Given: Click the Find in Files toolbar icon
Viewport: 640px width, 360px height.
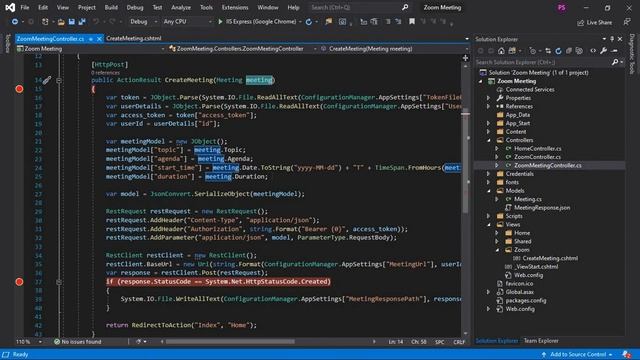Looking at the screenshot, I should coord(329,22).
